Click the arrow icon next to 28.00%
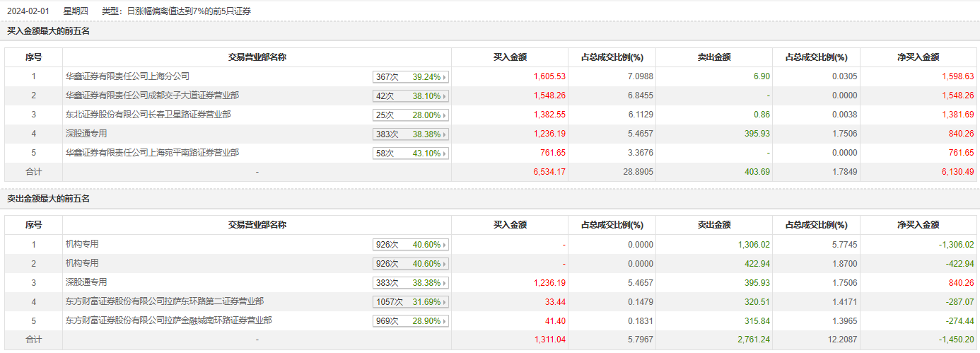 [445, 115]
